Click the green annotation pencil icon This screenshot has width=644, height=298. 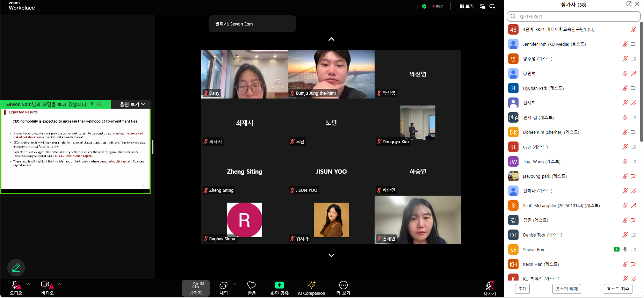click(x=16, y=268)
